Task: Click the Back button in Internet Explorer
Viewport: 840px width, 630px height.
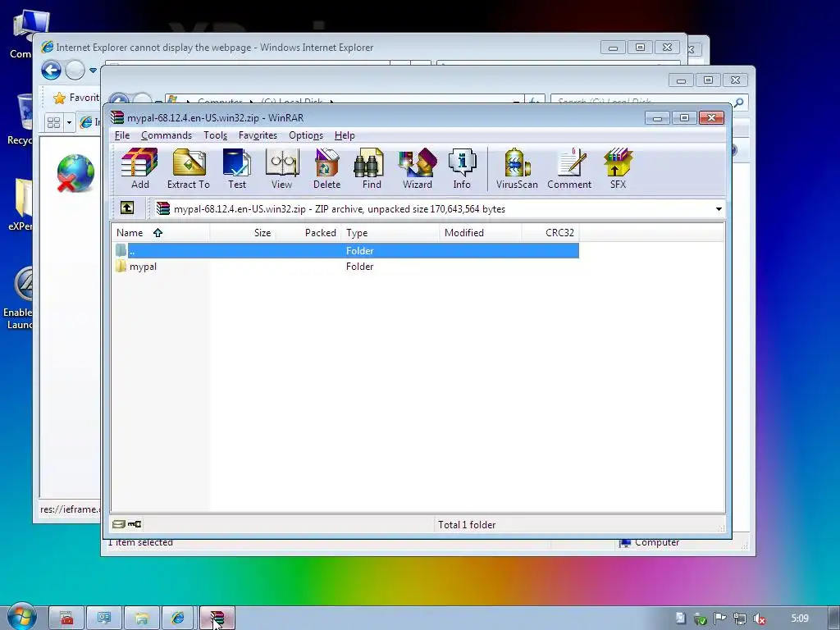Action: (52, 71)
